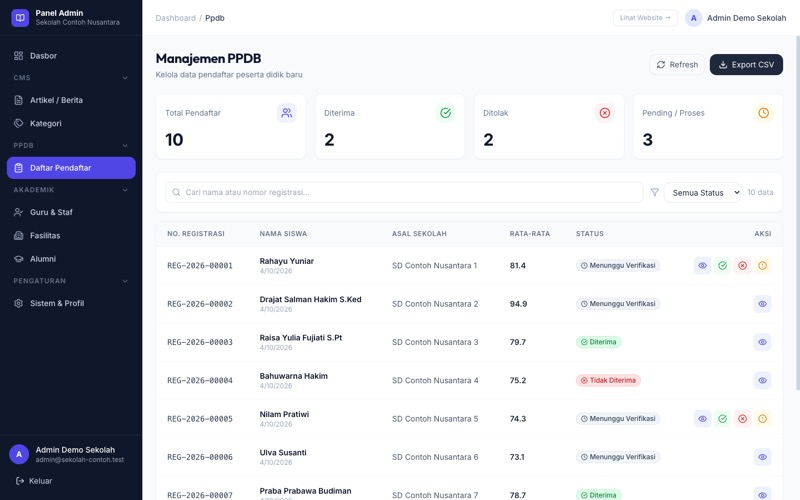Click the Refresh button

(x=677, y=65)
